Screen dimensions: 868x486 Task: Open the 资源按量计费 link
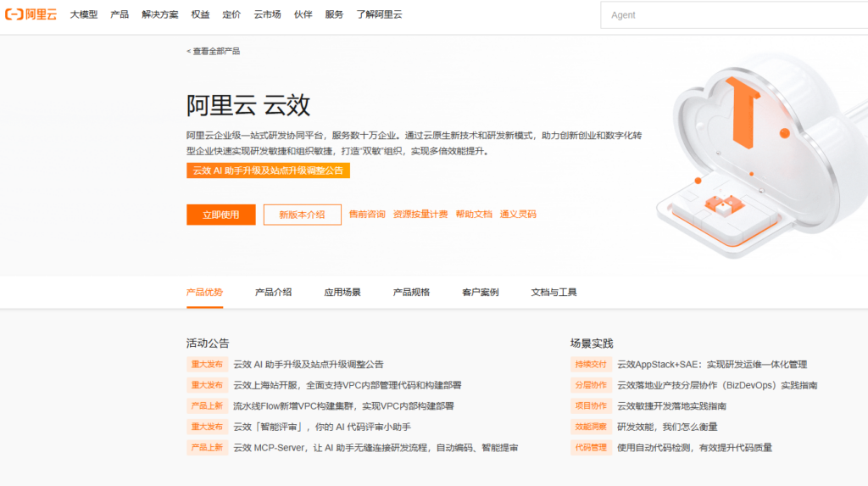point(420,215)
